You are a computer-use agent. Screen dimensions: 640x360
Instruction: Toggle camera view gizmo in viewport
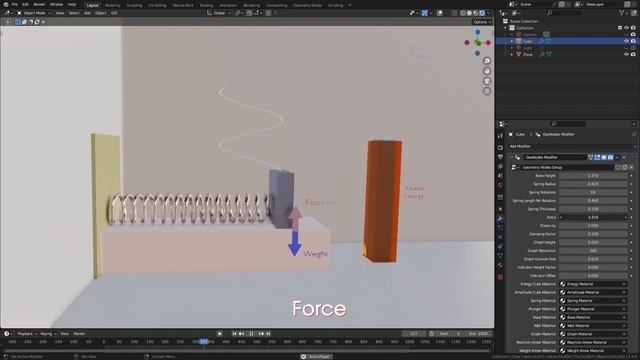[x=487, y=81]
